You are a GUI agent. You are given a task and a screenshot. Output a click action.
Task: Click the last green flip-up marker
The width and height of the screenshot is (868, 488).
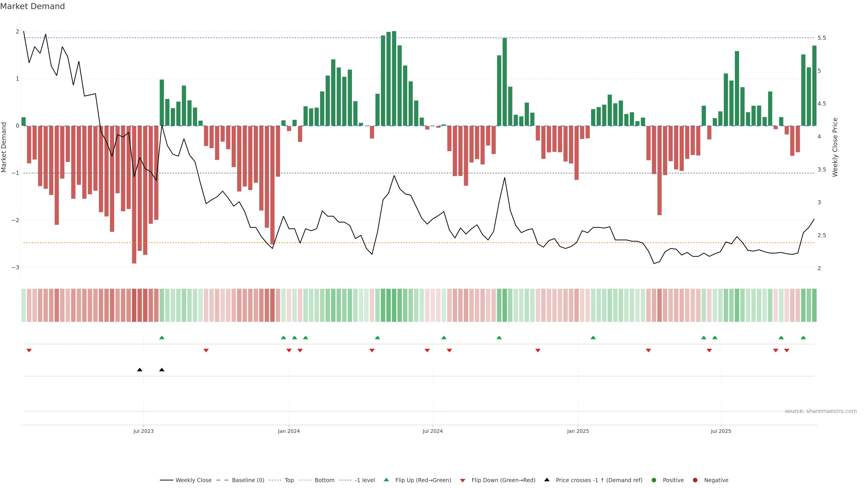click(803, 338)
